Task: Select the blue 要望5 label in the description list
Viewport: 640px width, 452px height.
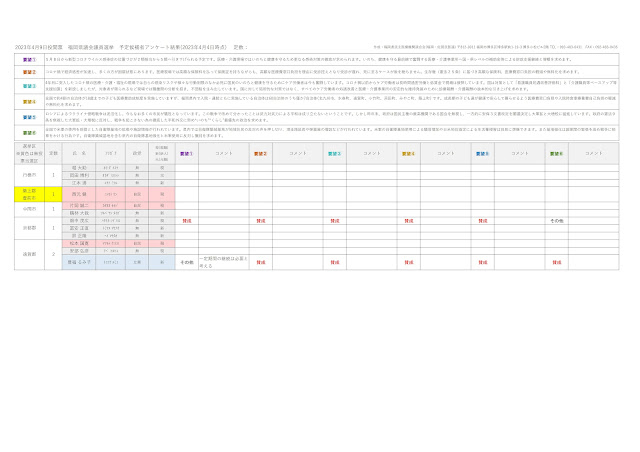Action: [x=29, y=117]
